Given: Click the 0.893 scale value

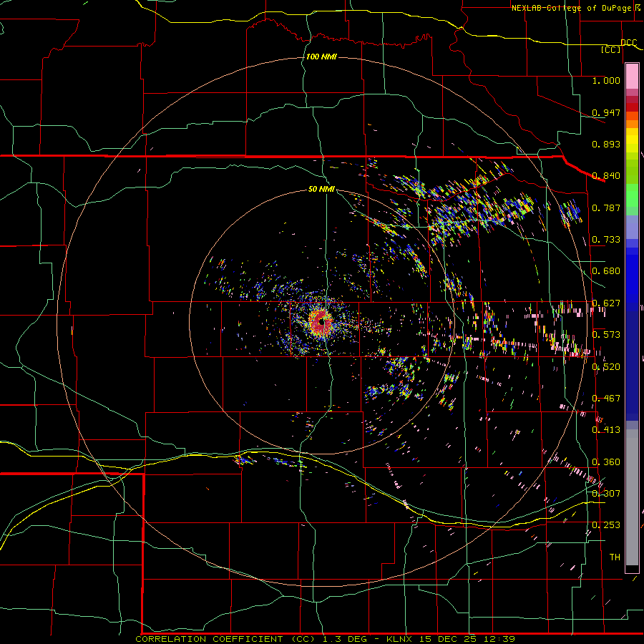Looking at the screenshot, I should pyautogui.click(x=606, y=144).
